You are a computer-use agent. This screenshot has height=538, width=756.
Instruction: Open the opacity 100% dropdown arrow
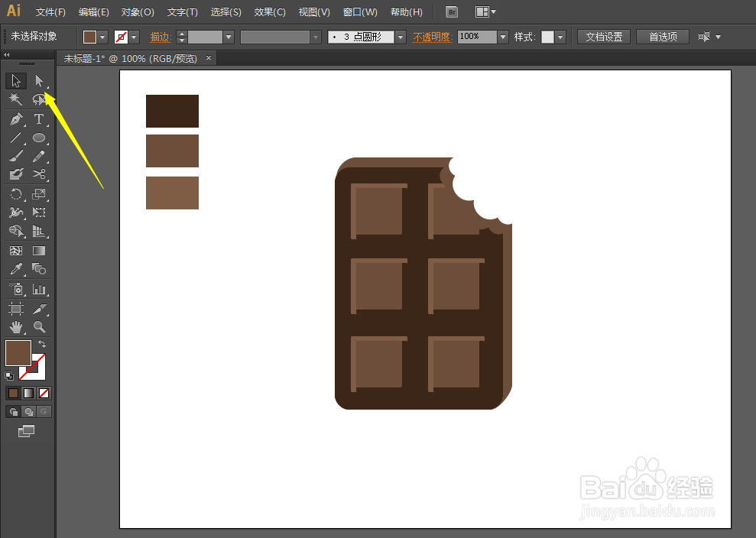[503, 37]
